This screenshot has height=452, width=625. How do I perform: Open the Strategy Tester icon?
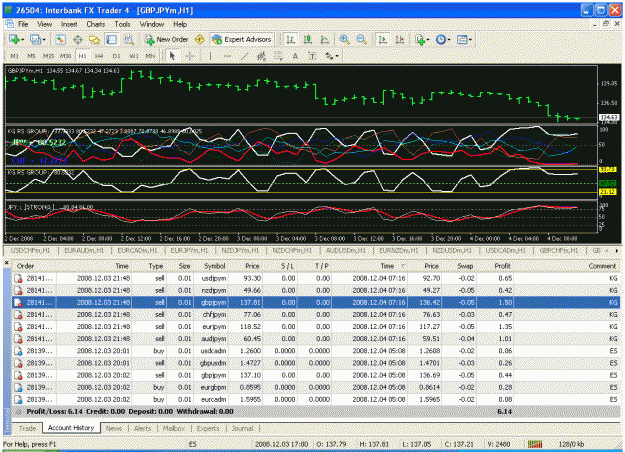[128, 39]
